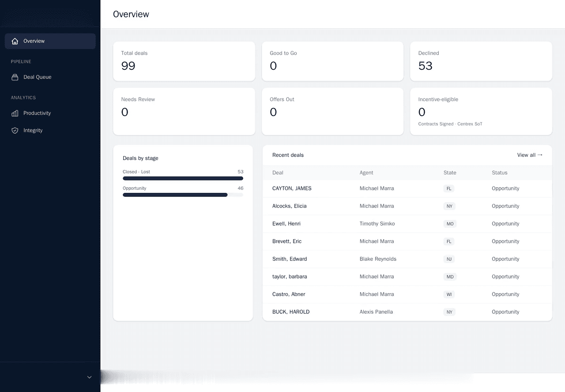The image size is (565, 392).
Task: Click the Offers Out card
Action: click(332, 111)
